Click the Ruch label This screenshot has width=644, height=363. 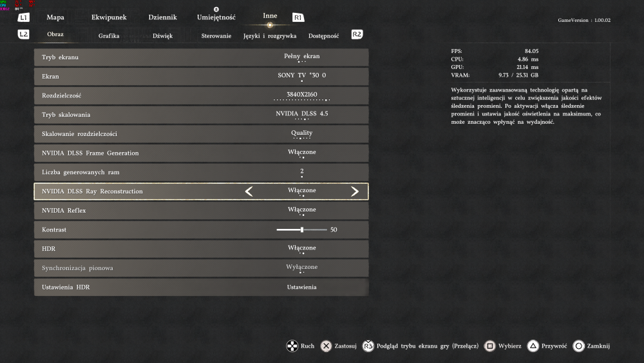click(x=307, y=346)
